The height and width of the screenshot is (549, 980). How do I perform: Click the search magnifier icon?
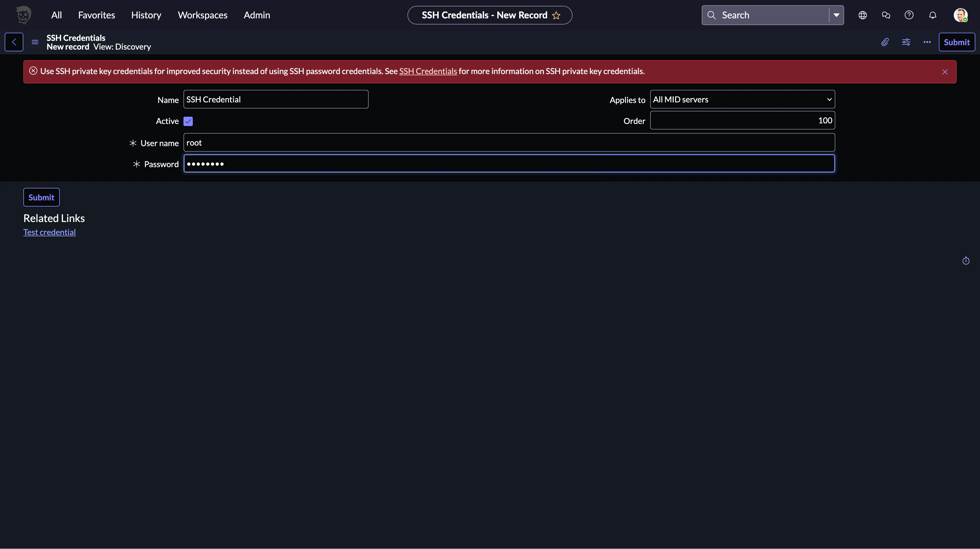(711, 15)
